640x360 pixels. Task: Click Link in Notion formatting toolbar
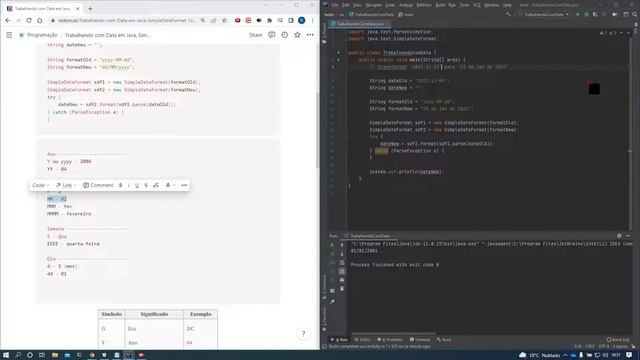click(66, 185)
